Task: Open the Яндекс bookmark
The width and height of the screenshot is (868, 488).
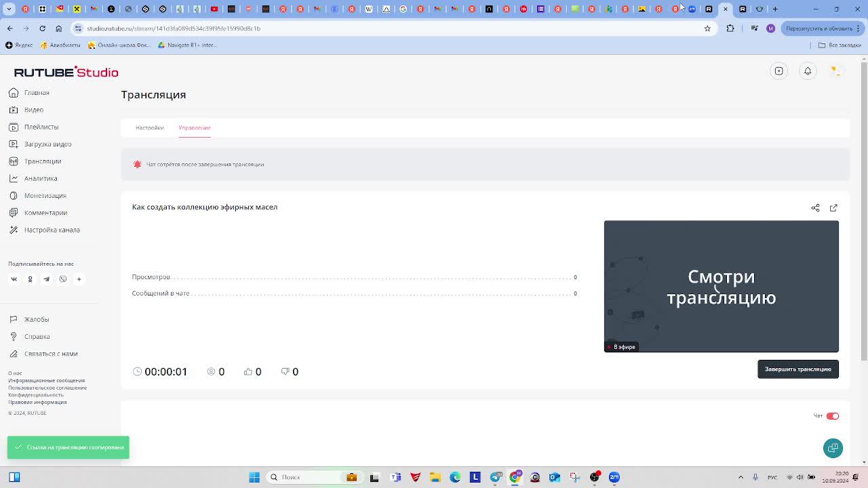Action: (x=19, y=45)
